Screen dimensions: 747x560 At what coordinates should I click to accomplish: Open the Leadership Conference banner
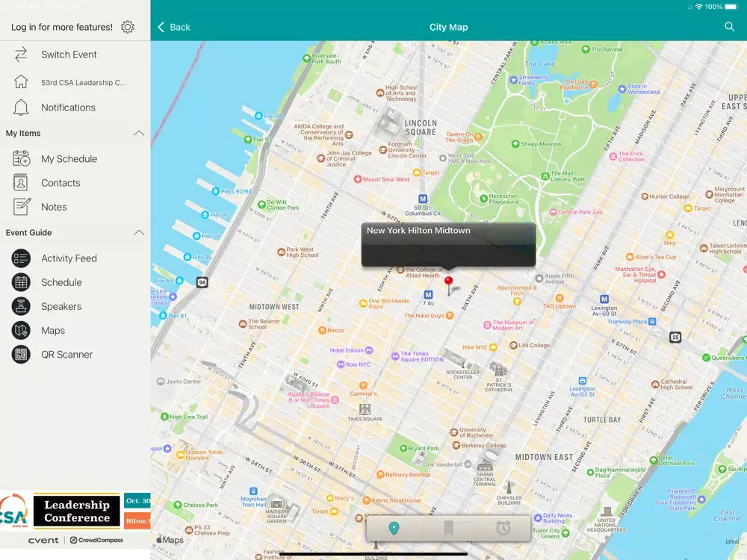point(75,511)
